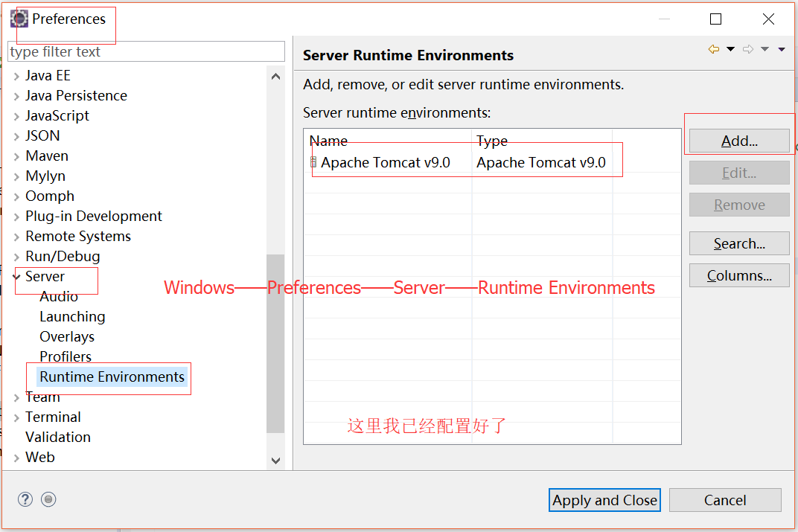Click the Apache Tomcat server row icon
This screenshot has height=532, width=798.
(313, 161)
